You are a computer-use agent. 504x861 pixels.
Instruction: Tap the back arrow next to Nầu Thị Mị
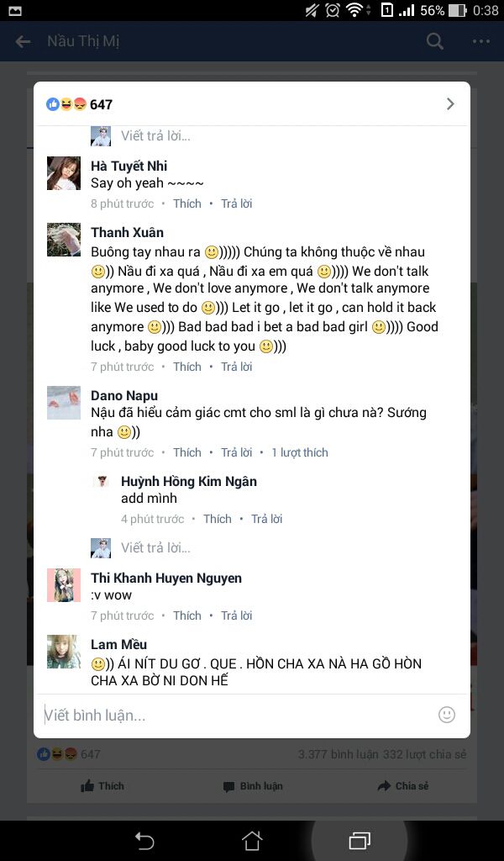pos(23,41)
